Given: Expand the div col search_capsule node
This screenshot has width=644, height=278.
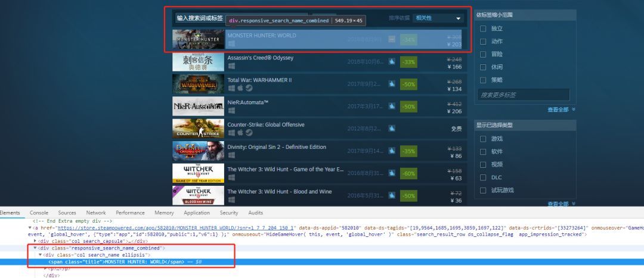Looking at the screenshot, I should pyautogui.click(x=35, y=241).
